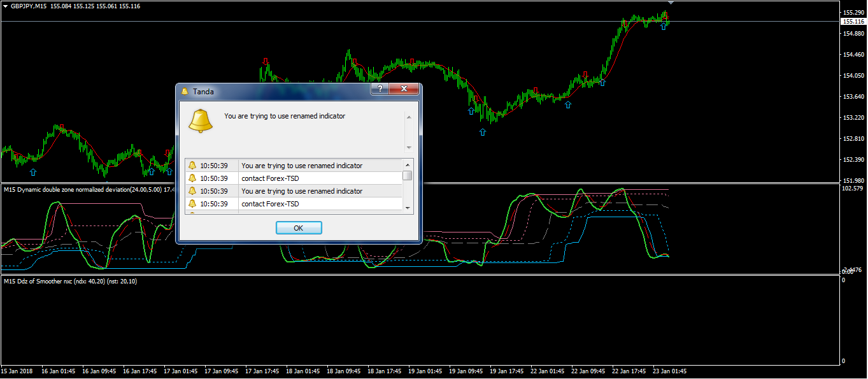Click the blue arrow beside the latest candle

click(664, 26)
